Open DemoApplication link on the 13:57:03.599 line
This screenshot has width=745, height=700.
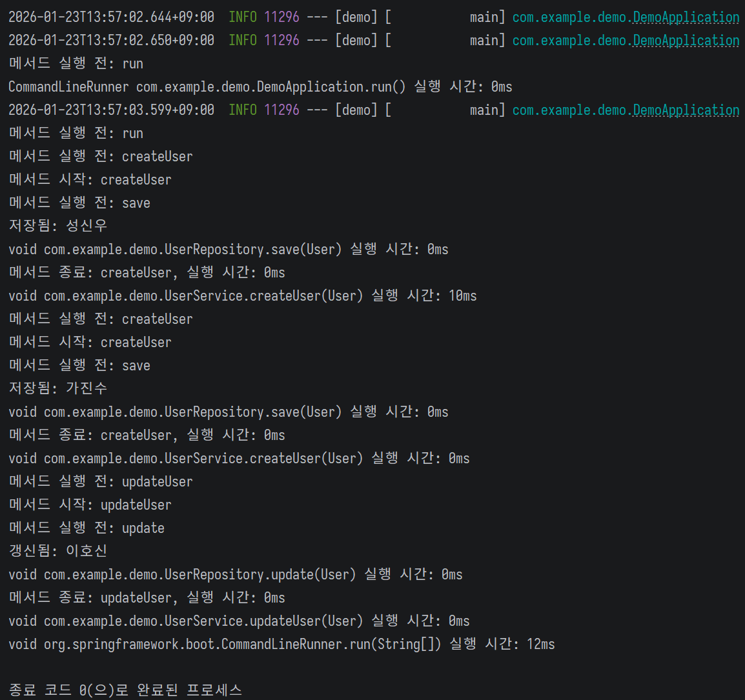click(686, 110)
